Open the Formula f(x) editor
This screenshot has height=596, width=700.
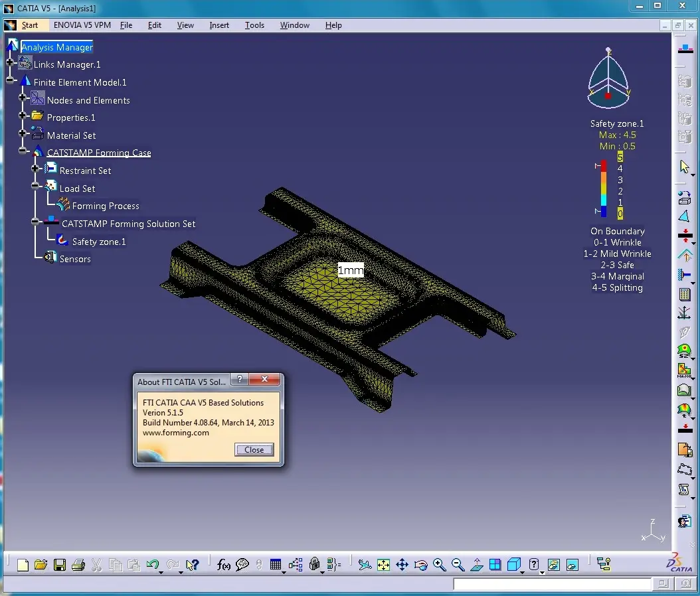(223, 565)
